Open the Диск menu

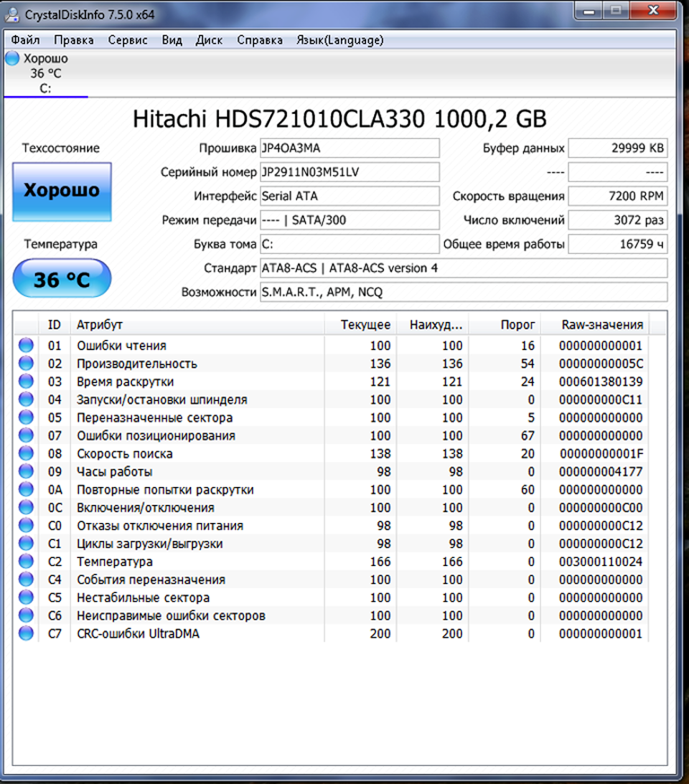pyautogui.click(x=209, y=40)
